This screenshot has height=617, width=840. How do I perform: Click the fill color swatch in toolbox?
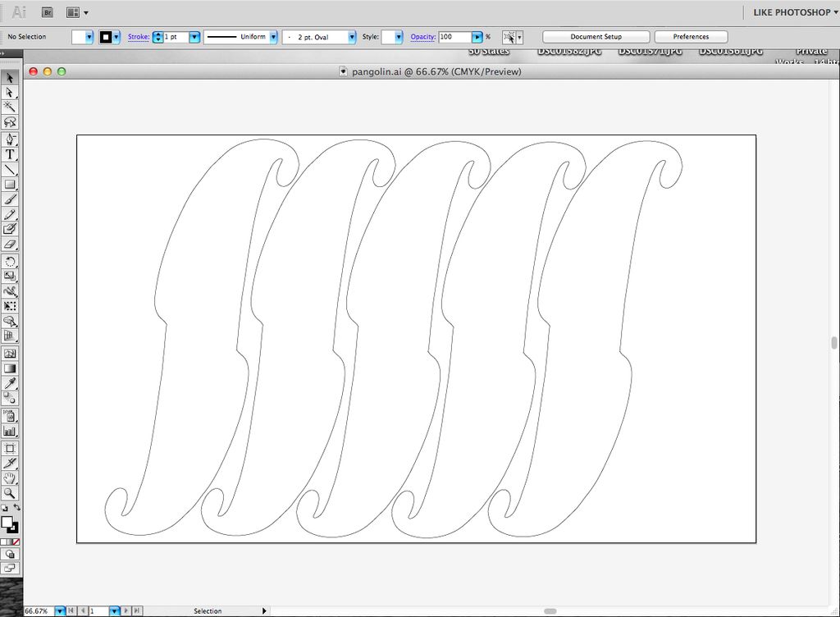pos(7,522)
